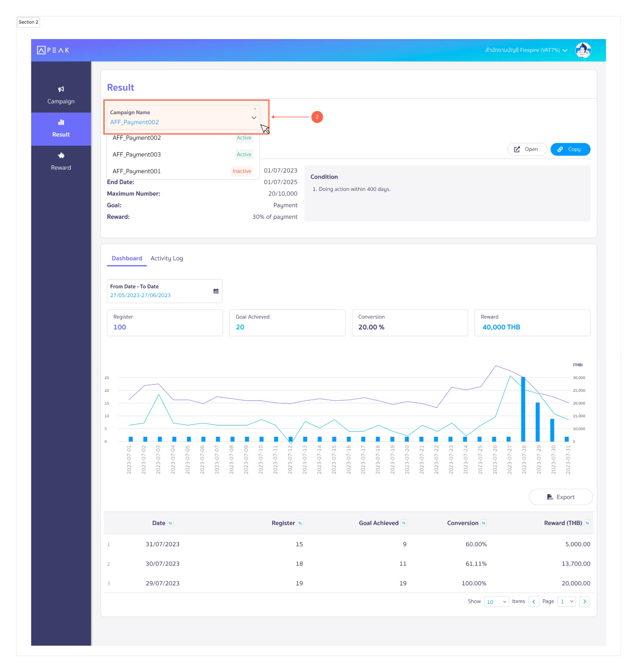The width and height of the screenshot is (637, 672).
Task: Click the From Date - To Date field
Action: coord(165,291)
